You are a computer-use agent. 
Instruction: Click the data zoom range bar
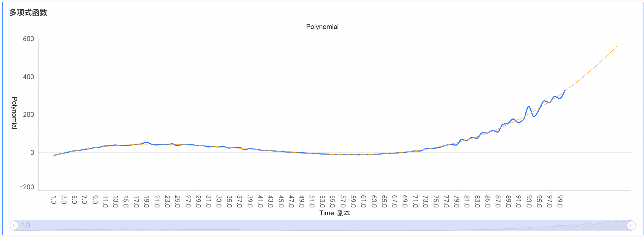click(323, 225)
